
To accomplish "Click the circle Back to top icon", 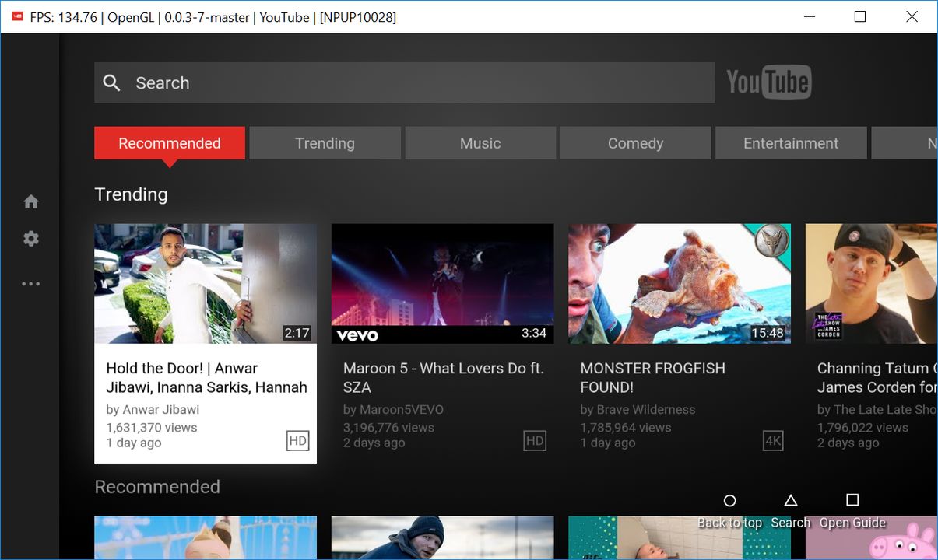I will 729,500.
